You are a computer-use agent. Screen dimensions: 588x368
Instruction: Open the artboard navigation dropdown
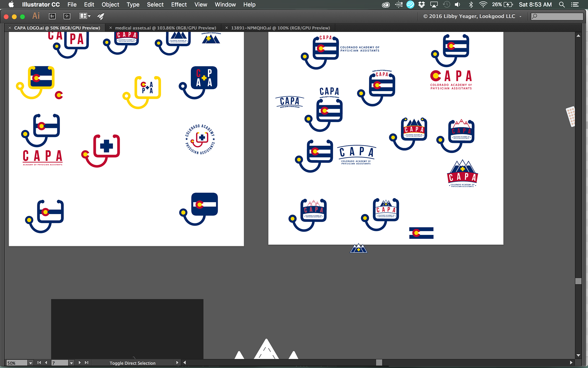(x=71, y=363)
